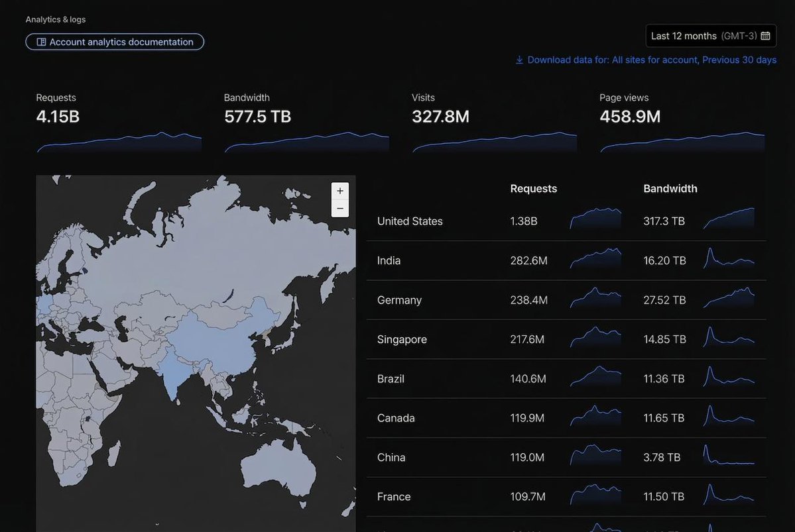
Task: Select the United States row
Action: tap(566, 221)
